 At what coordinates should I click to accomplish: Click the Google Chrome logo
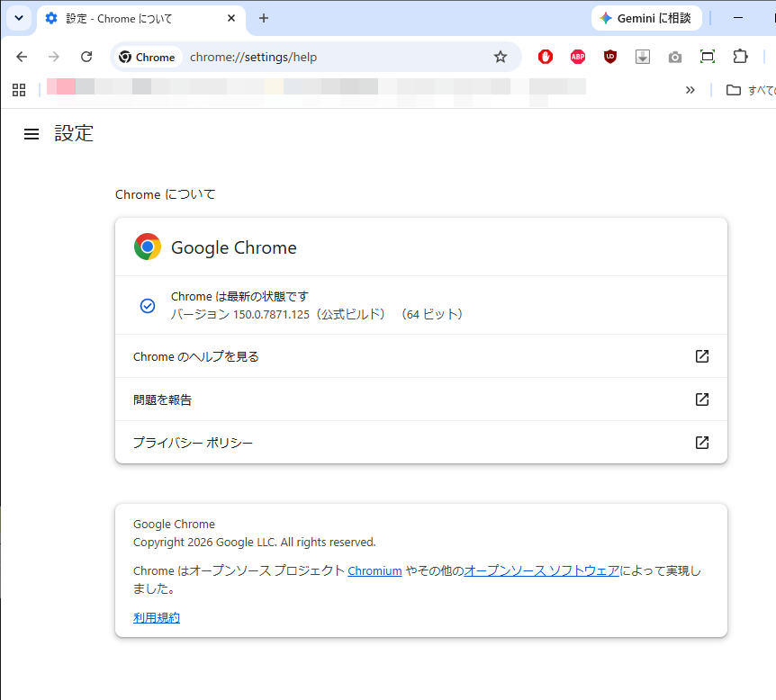coord(148,247)
